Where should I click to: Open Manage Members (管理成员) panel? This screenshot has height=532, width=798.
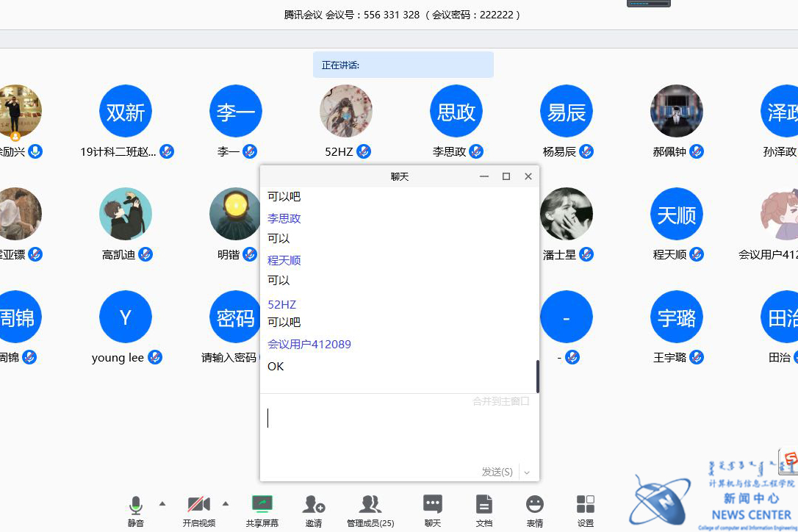coord(370,504)
